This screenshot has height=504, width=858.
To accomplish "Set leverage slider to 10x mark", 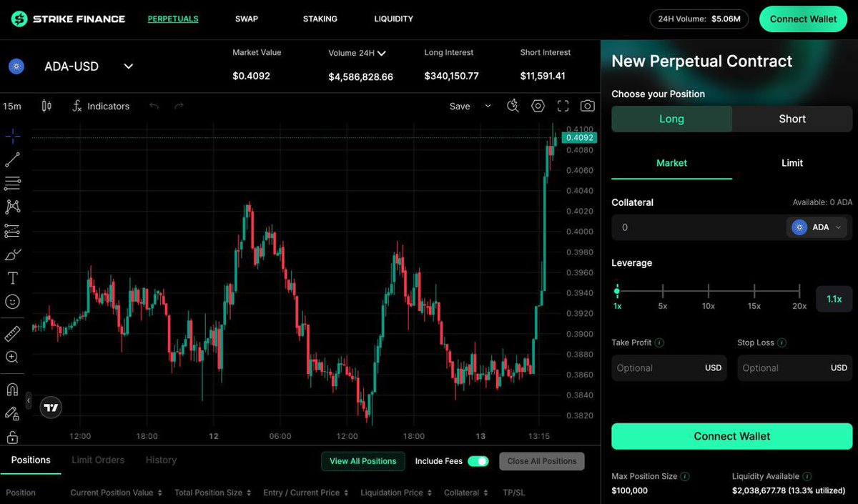I will tap(709, 291).
